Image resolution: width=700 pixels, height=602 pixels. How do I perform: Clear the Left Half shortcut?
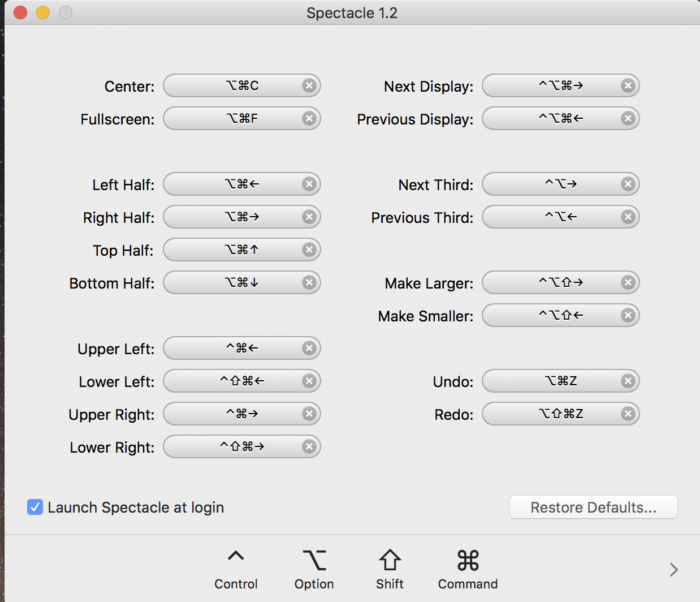coord(309,184)
